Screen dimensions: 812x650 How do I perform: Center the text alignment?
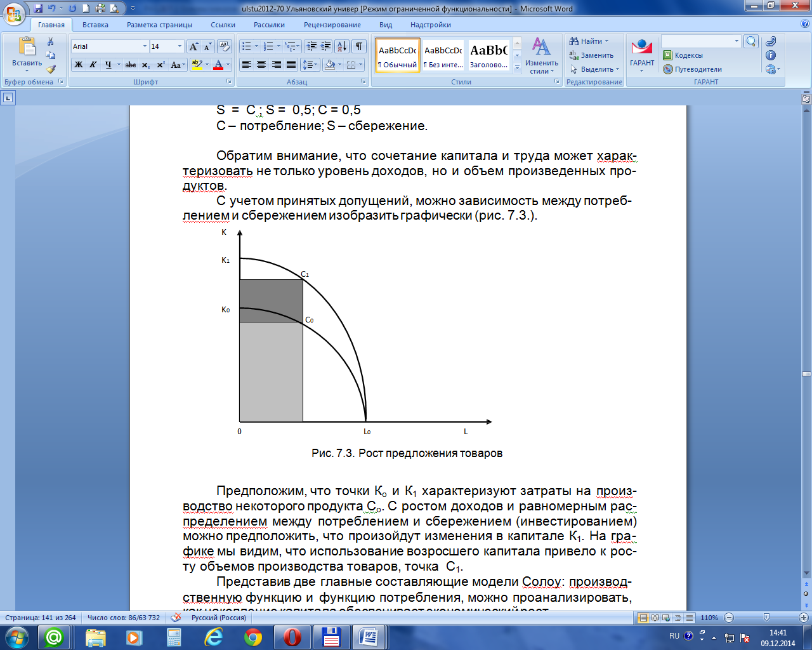[261, 65]
